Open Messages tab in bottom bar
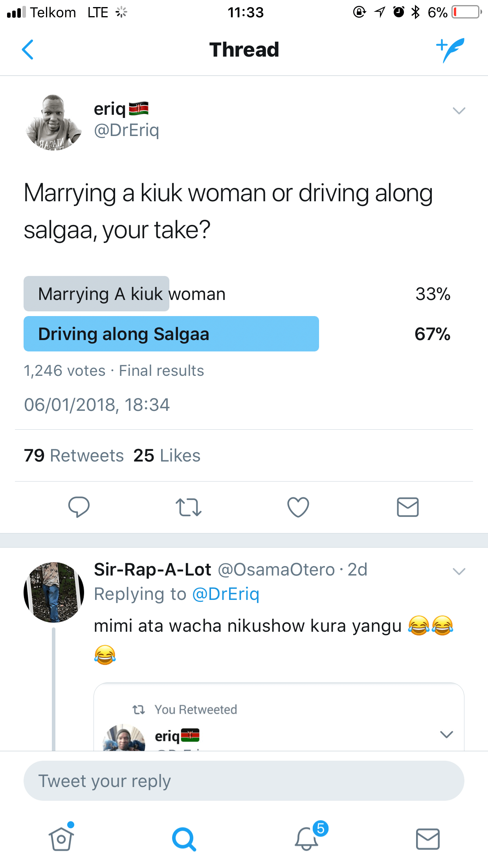The height and width of the screenshot is (868, 488). 427,839
